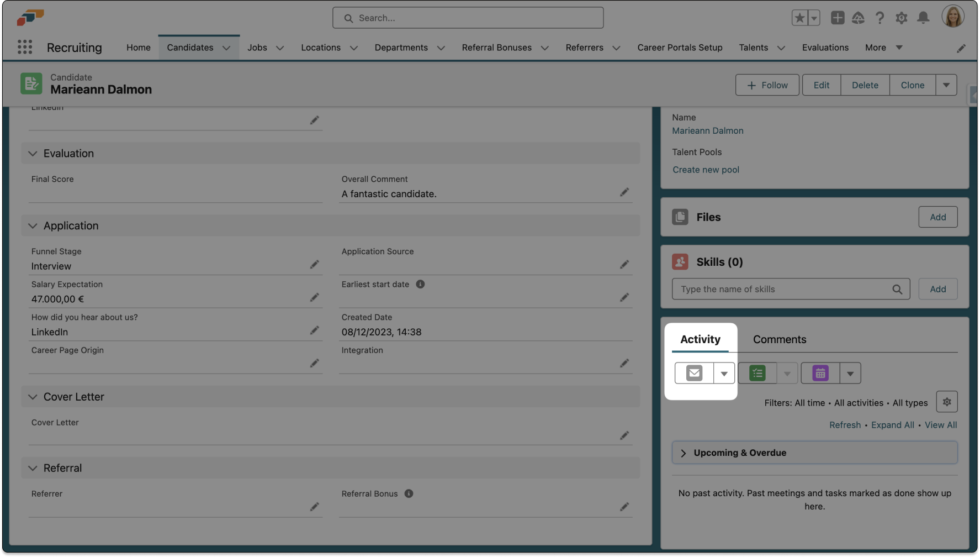The height and width of the screenshot is (557, 980).
Task: Click the Follow button
Action: (767, 85)
